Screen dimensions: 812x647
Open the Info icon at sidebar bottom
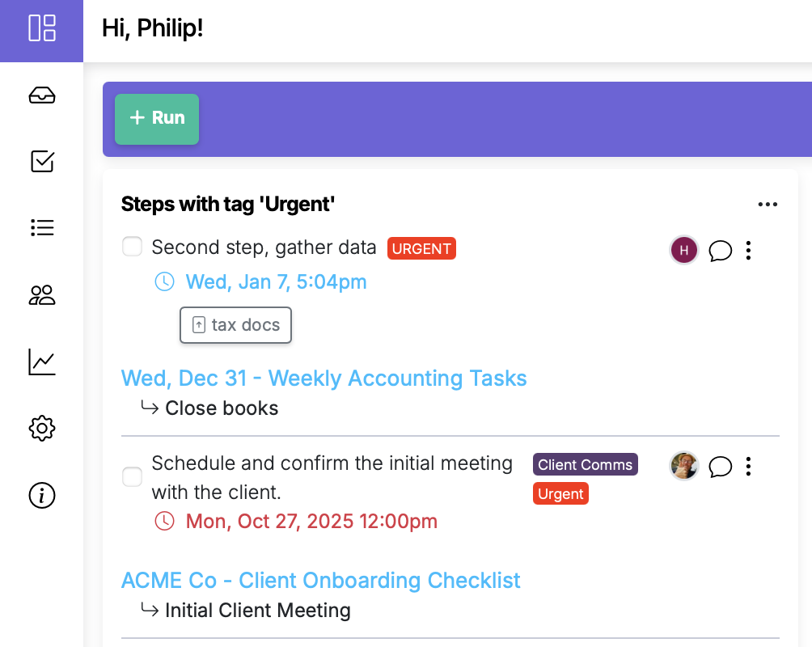tap(41, 496)
